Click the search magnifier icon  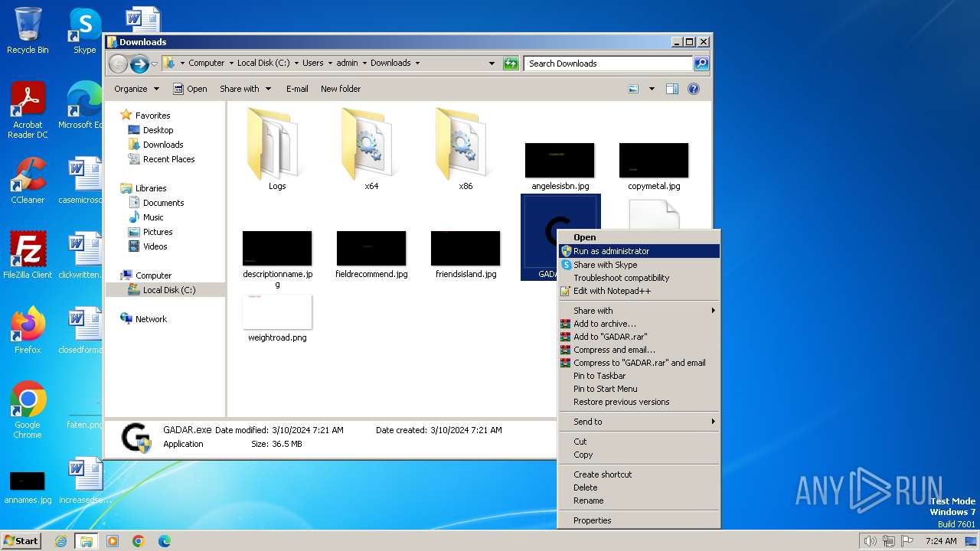701,64
